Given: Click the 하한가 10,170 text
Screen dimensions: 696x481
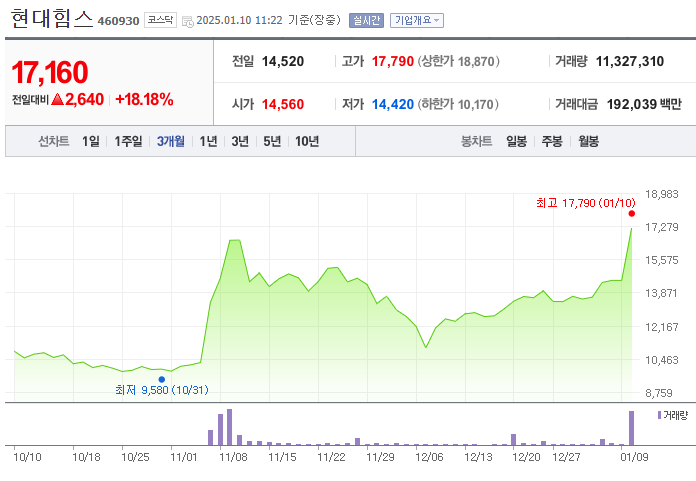Looking at the screenshot, I should 458,104.
